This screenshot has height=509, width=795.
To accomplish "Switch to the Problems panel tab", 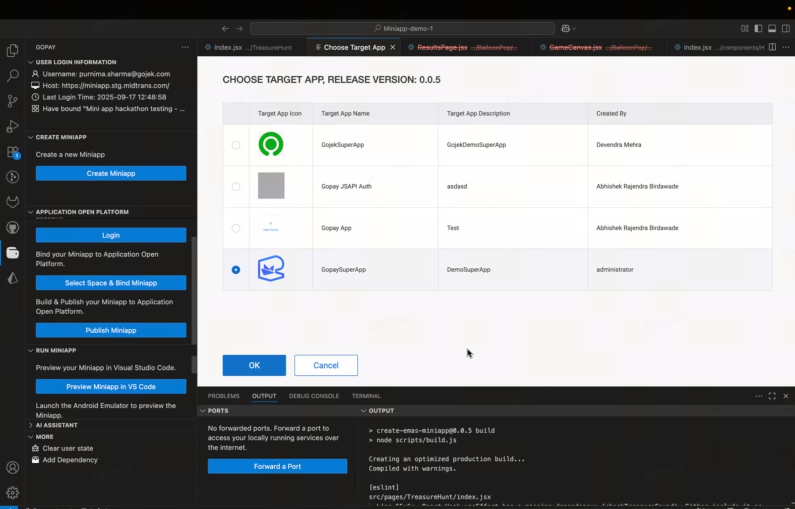I will click(x=223, y=396).
